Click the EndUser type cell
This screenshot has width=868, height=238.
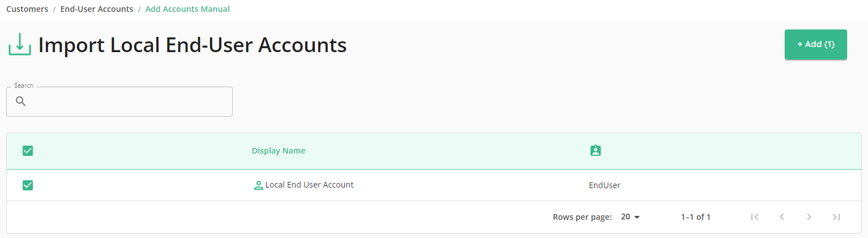pos(605,185)
